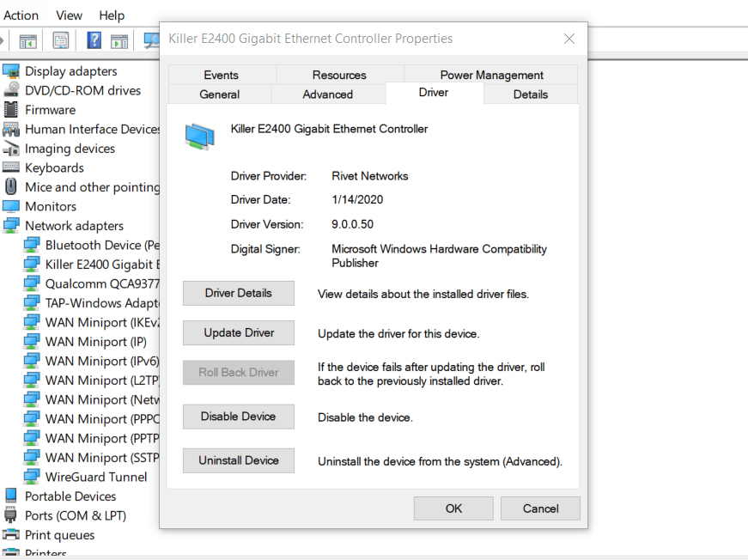Click the Ports (COM & LPT) icon
The width and height of the screenshot is (748, 560).
coord(10,515)
